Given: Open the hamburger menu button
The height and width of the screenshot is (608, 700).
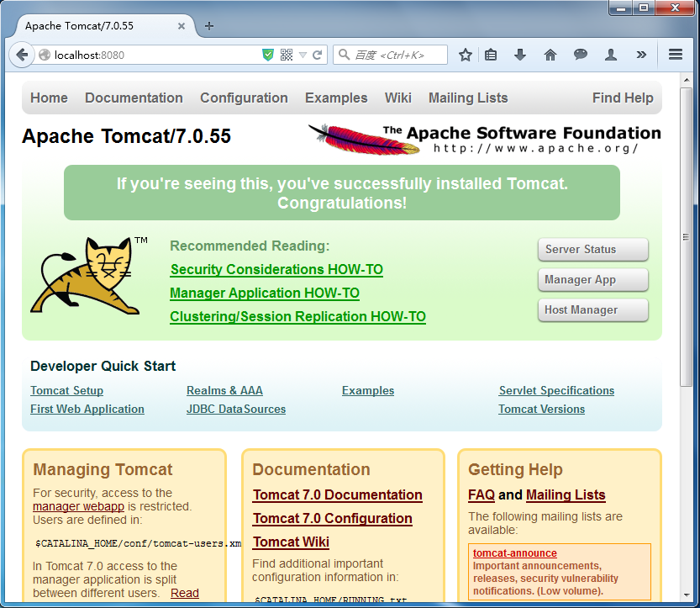Looking at the screenshot, I should pos(676,55).
